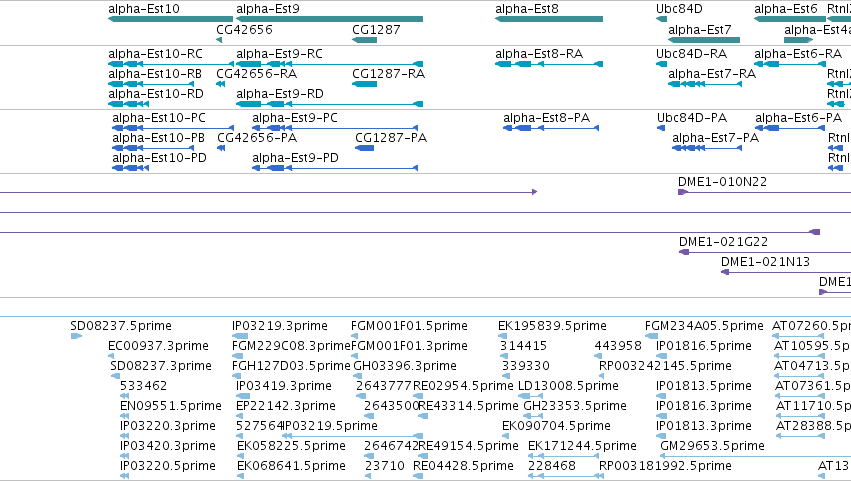851x481 pixels.
Task: Select EST IP03420.3prime
Action: click(x=124, y=456)
